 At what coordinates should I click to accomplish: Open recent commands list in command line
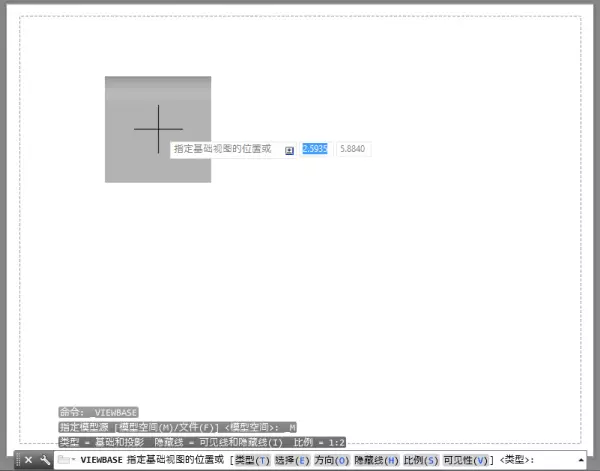coord(65,460)
